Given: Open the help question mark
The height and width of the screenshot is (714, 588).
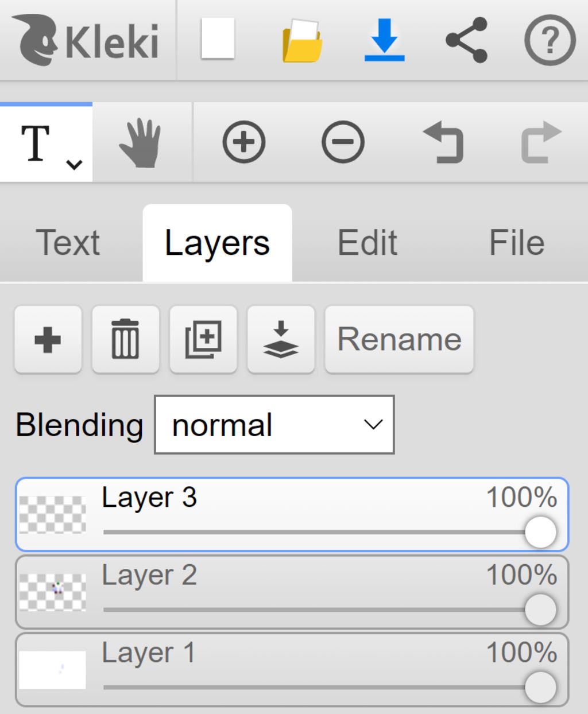Looking at the screenshot, I should (x=550, y=40).
